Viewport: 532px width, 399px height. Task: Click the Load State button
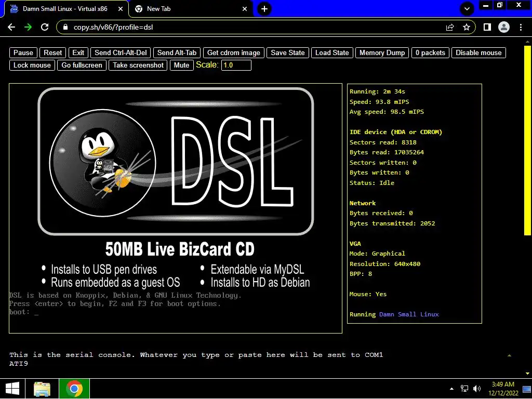(332, 52)
